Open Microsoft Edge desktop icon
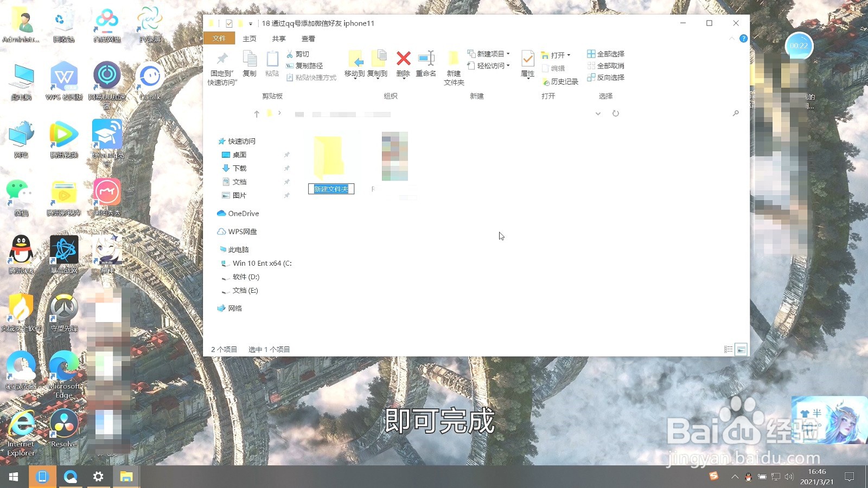This screenshot has height=488, width=868. click(64, 374)
